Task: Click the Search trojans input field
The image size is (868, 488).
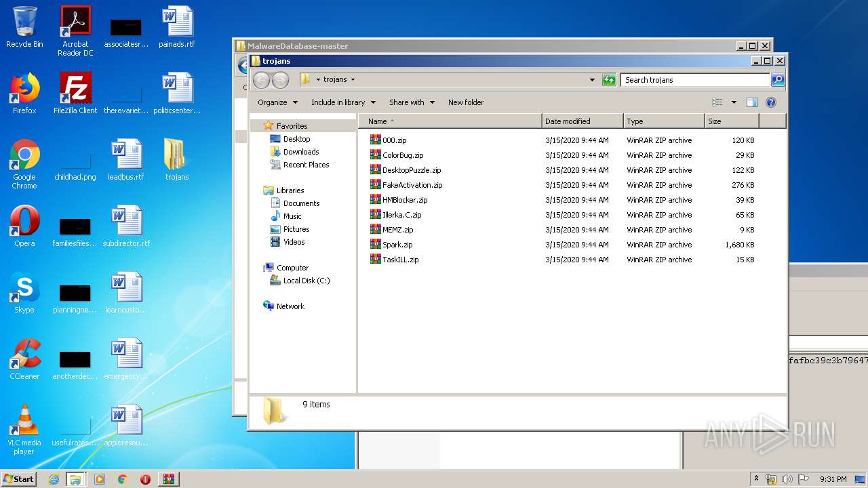Action: [x=696, y=80]
